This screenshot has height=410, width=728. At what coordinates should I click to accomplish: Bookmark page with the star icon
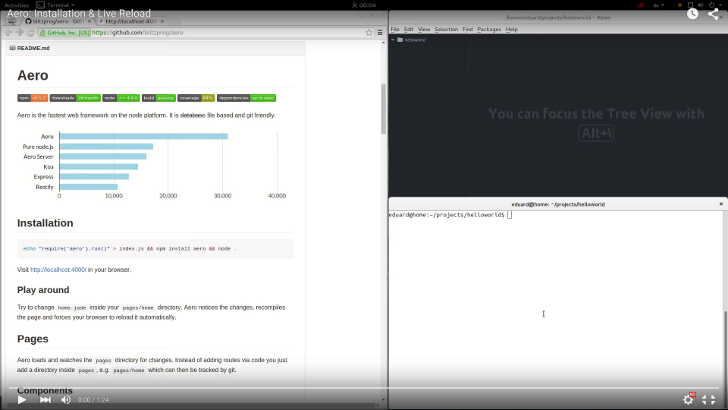click(369, 33)
